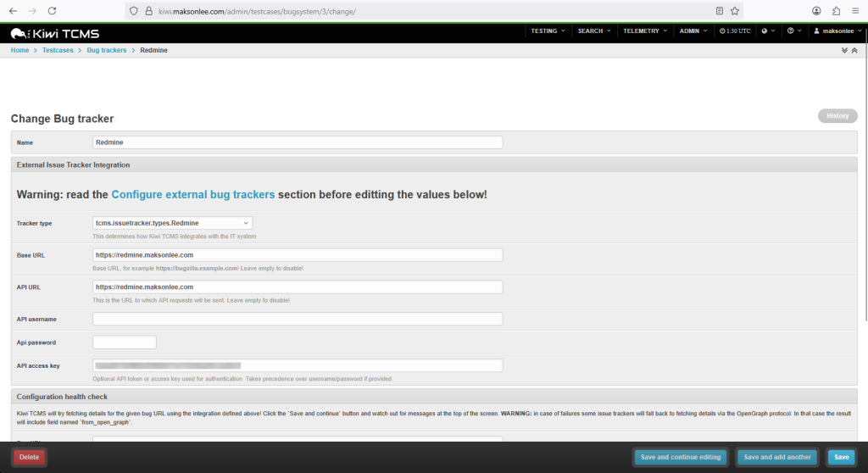Open the browser account profile icon
The image size is (868, 473).
click(x=816, y=11)
